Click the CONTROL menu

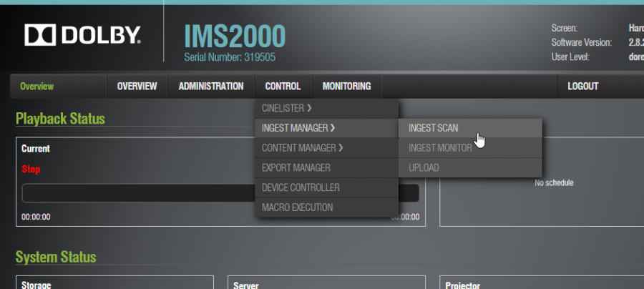coord(283,87)
